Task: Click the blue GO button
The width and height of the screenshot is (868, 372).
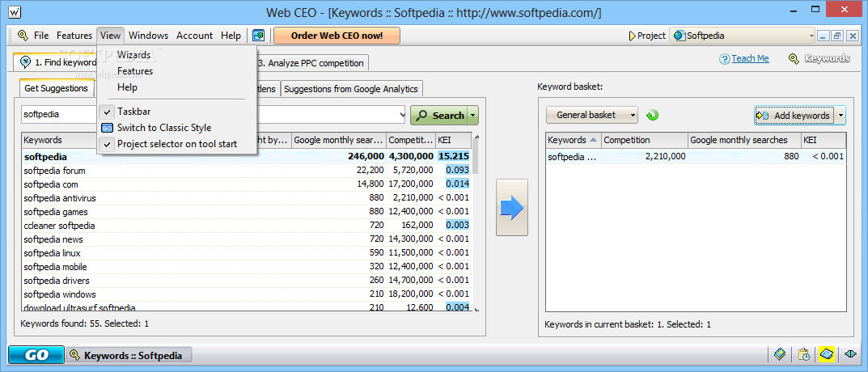Action: click(x=36, y=355)
